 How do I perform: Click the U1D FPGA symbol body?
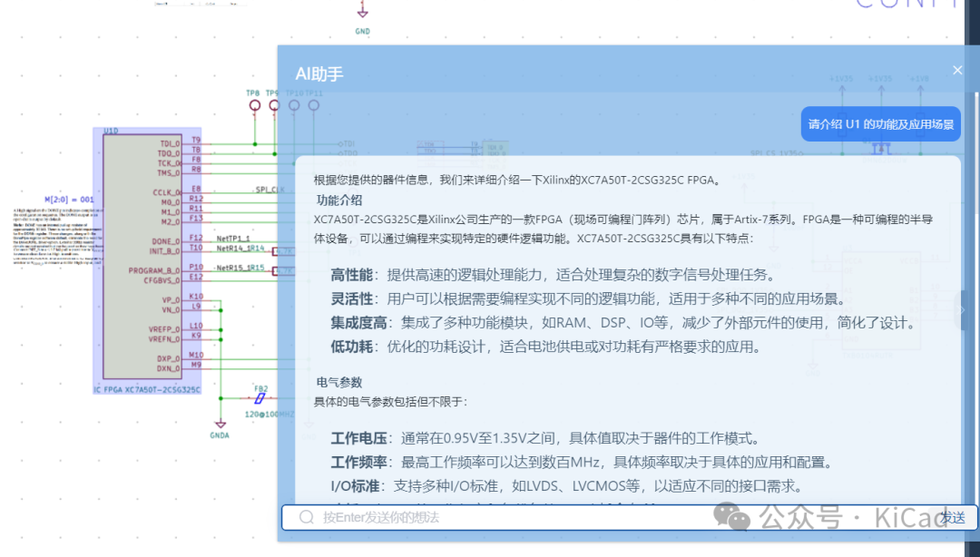tap(142, 257)
